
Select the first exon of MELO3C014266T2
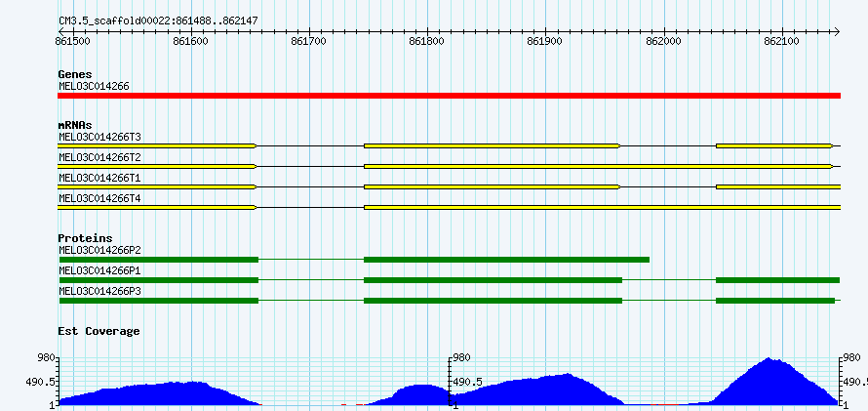157,166
